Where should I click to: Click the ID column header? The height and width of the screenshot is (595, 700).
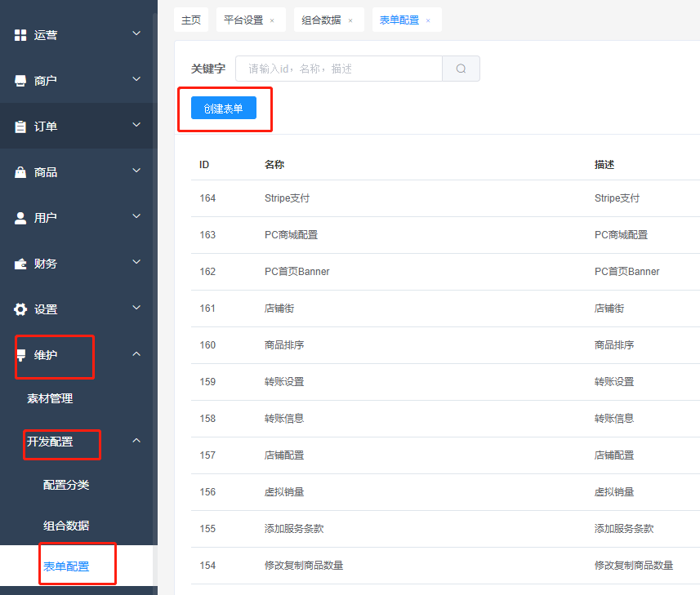coord(204,165)
